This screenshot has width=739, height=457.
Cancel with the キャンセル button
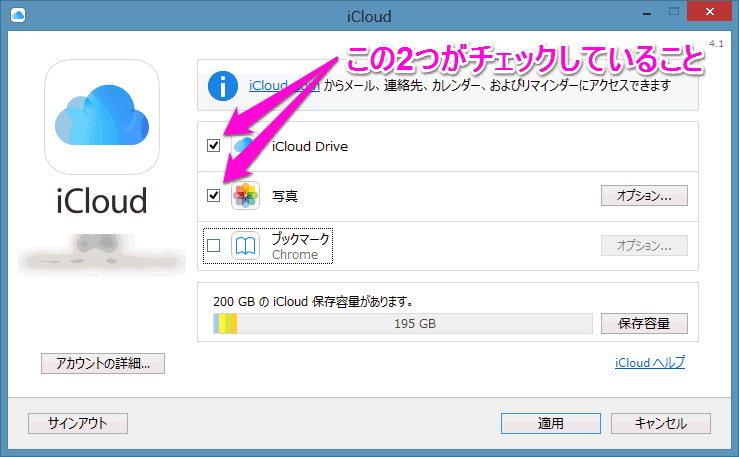(x=660, y=423)
